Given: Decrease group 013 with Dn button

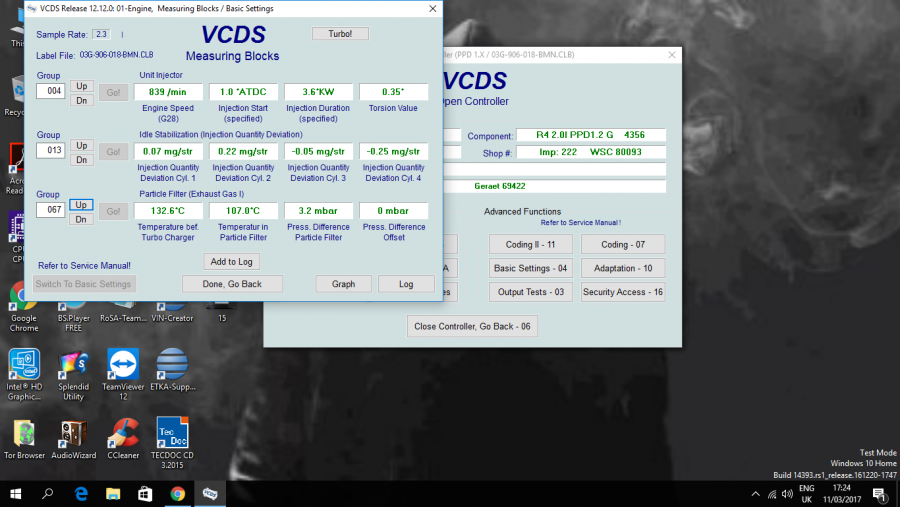Looking at the screenshot, I should 83,159.
